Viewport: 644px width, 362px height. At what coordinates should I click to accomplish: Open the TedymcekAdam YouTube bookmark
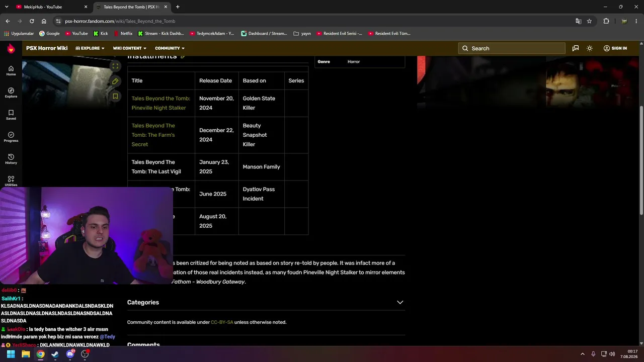(x=212, y=34)
